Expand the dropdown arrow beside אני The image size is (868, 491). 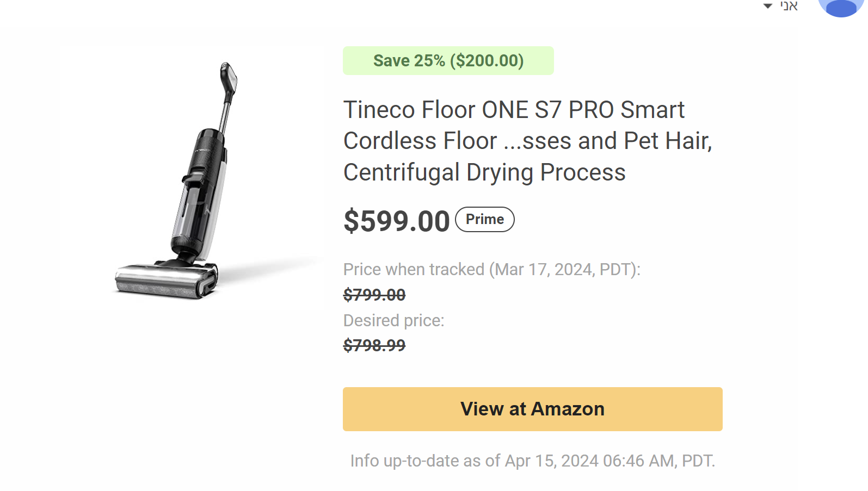pyautogui.click(x=768, y=7)
